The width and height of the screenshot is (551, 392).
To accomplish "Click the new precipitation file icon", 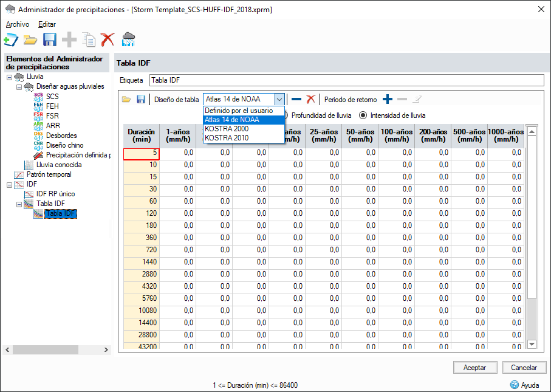I will tap(10, 40).
